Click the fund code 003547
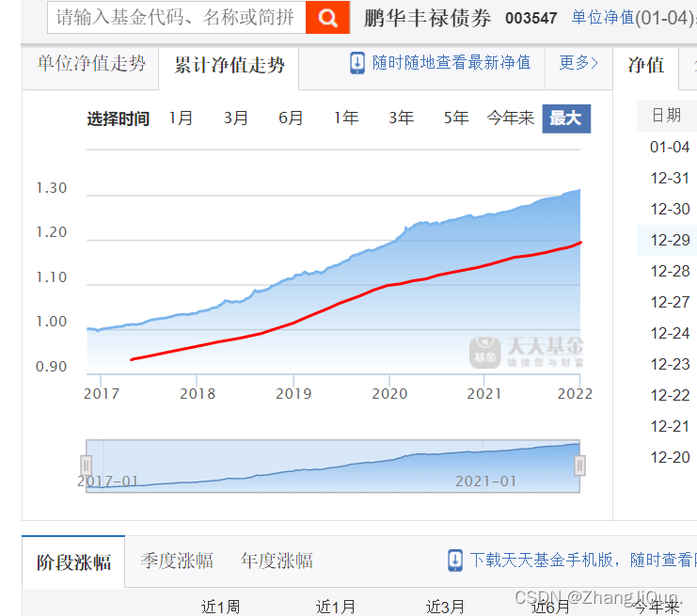The width and height of the screenshot is (697, 616). pyautogui.click(x=531, y=18)
